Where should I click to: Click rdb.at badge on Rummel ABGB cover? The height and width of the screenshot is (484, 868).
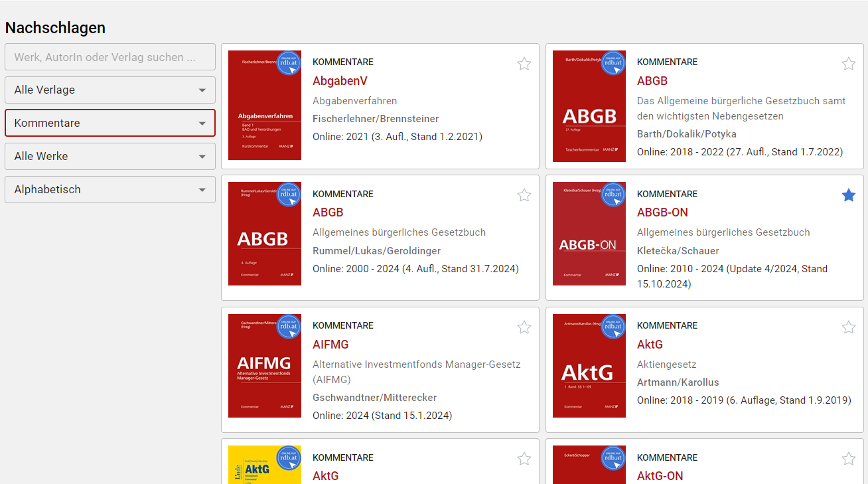[x=289, y=194]
